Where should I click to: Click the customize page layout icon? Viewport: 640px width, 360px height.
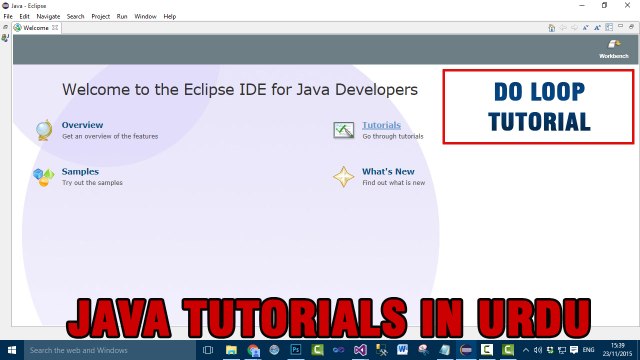(x=609, y=27)
